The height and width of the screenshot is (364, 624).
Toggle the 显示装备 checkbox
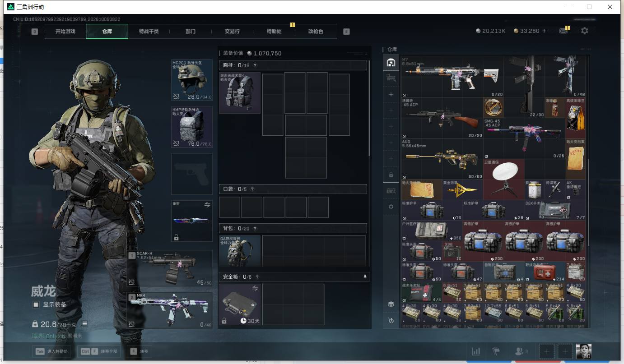point(36,304)
